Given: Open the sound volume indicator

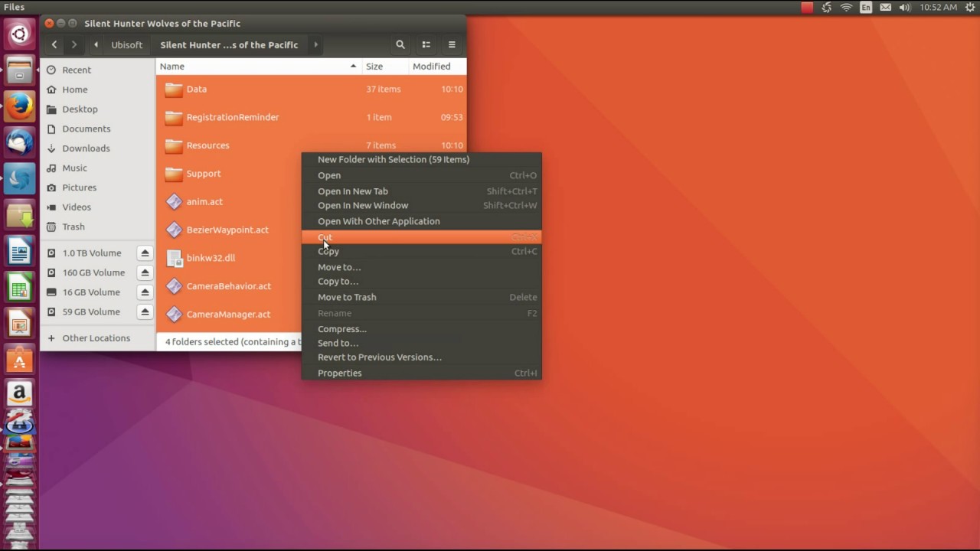Looking at the screenshot, I should [x=905, y=8].
